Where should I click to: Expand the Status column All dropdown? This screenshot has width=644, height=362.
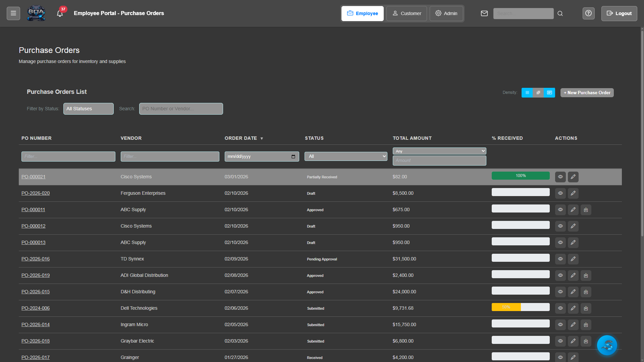click(346, 157)
